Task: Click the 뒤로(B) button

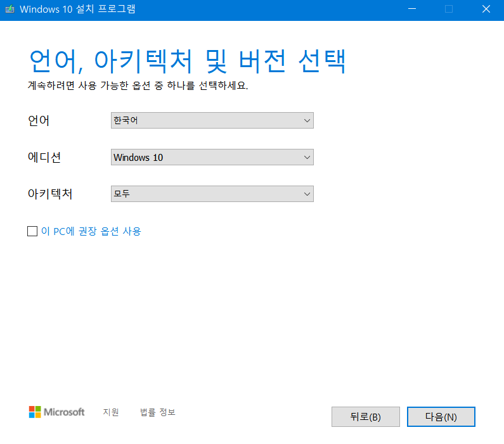Action: pyautogui.click(x=365, y=417)
